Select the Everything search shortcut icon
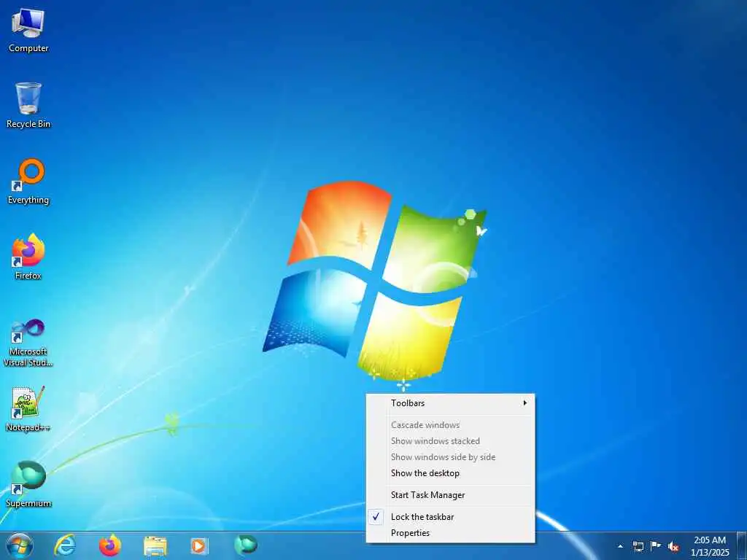The width and height of the screenshot is (747, 560). pos(28,182)
